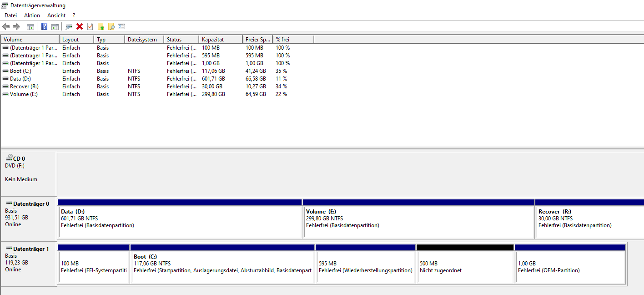
Task: Select the 500 MB Nicht zugeordnet block
Action: click(x=465, y=264)
